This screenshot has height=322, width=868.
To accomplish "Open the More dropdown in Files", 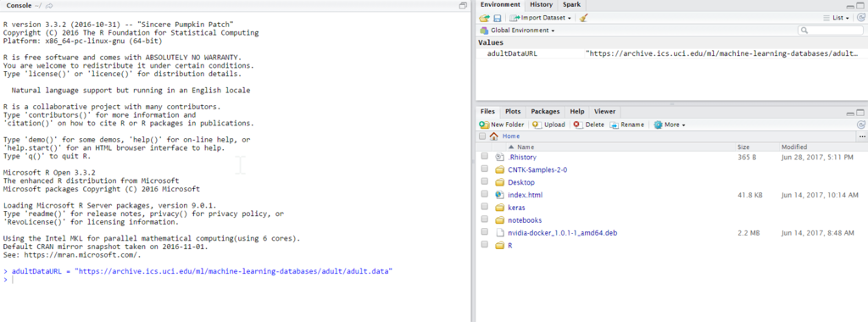I will 670,125.
